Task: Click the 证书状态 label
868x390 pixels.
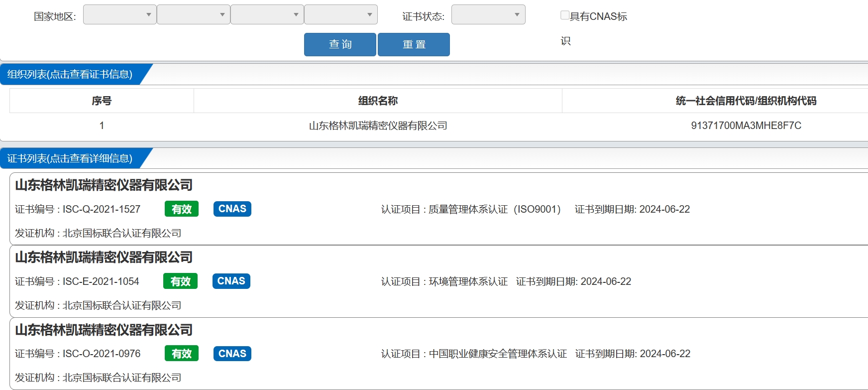Action: pos(423,16)
